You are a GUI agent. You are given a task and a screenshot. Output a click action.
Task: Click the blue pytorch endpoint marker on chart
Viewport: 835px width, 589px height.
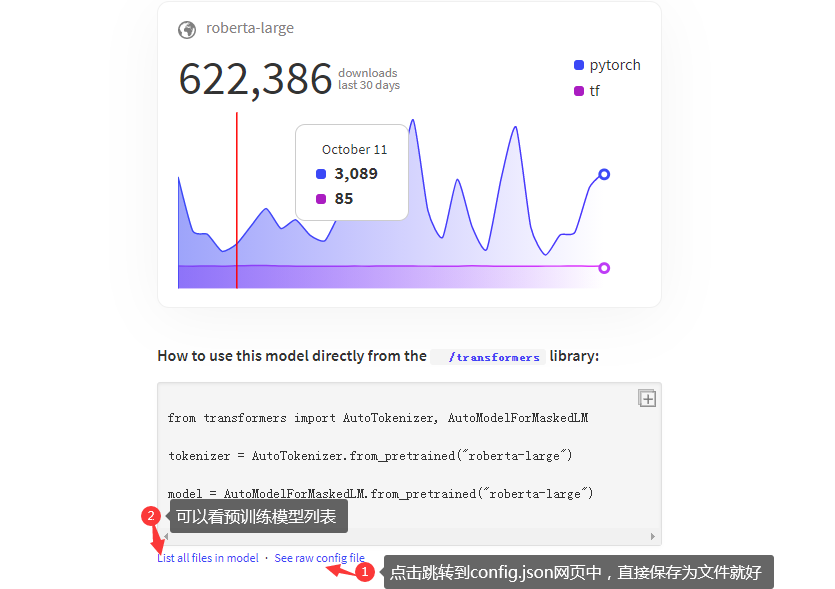click(604, 174)
